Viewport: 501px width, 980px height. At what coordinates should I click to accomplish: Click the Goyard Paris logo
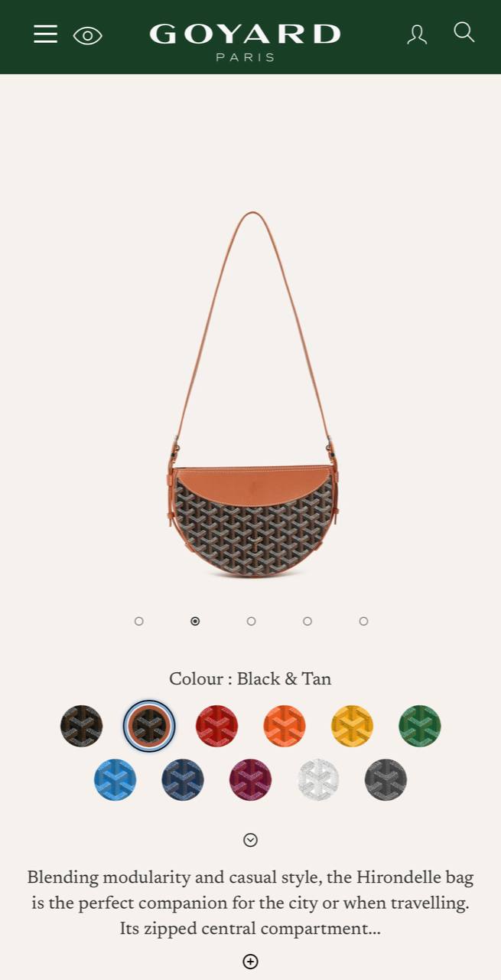click(x=245, y=42)
